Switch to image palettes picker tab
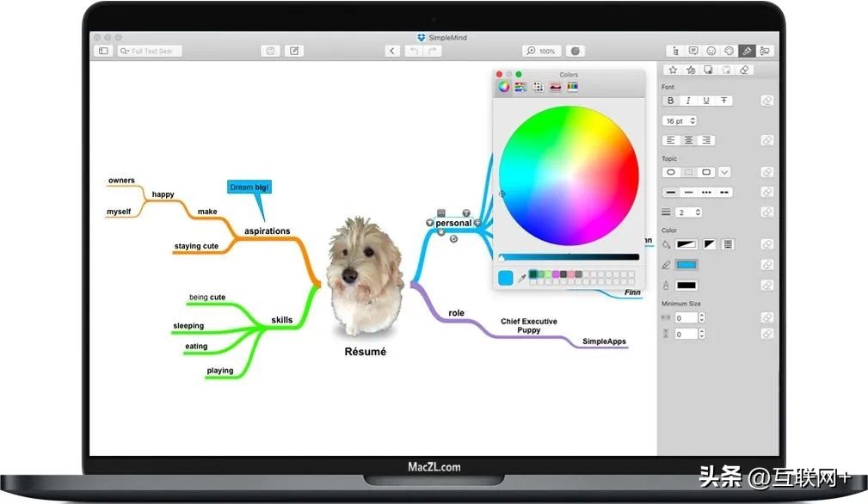Image resolution: width=868 pixels, height=504 pixels. pyautogui.click(x=555, y=87)
